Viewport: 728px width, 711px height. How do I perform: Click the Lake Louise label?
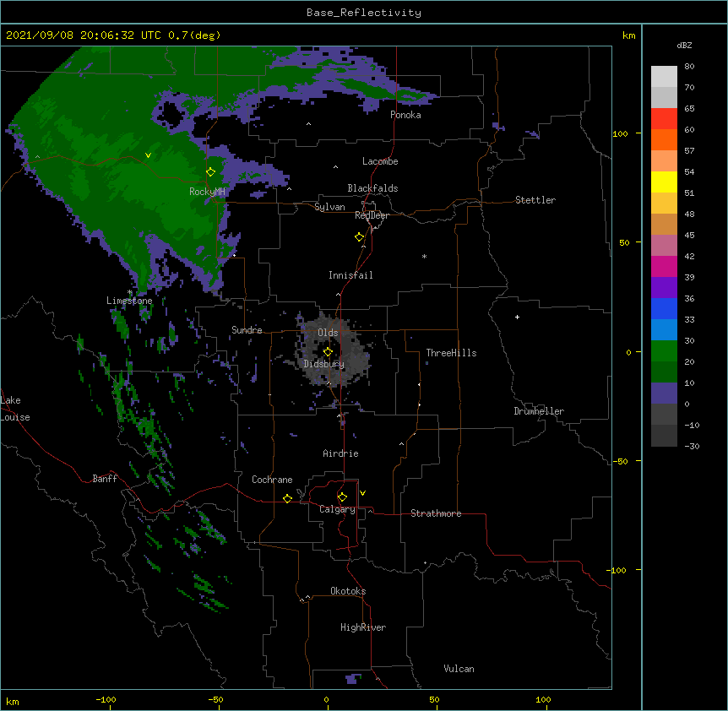(15, 409)
